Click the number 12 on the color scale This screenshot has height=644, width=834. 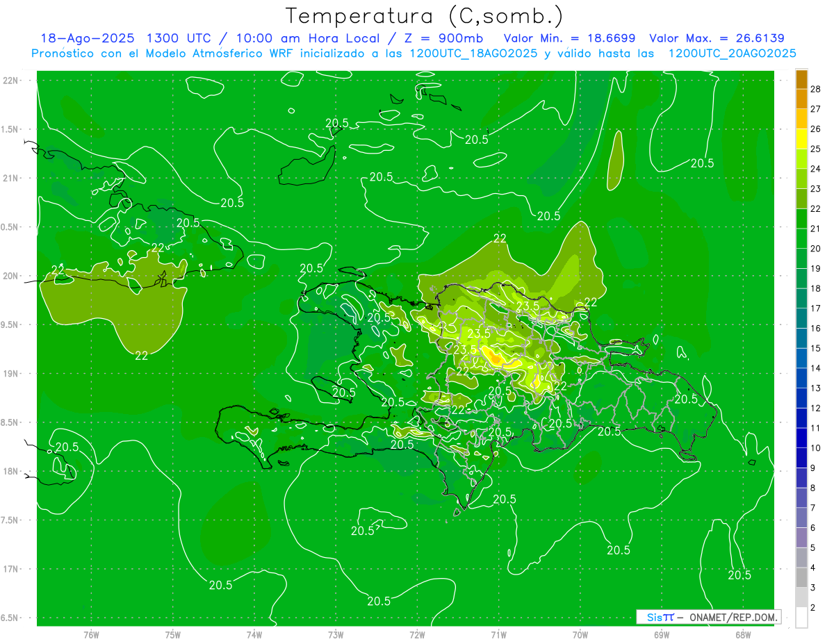click(815, 408)
